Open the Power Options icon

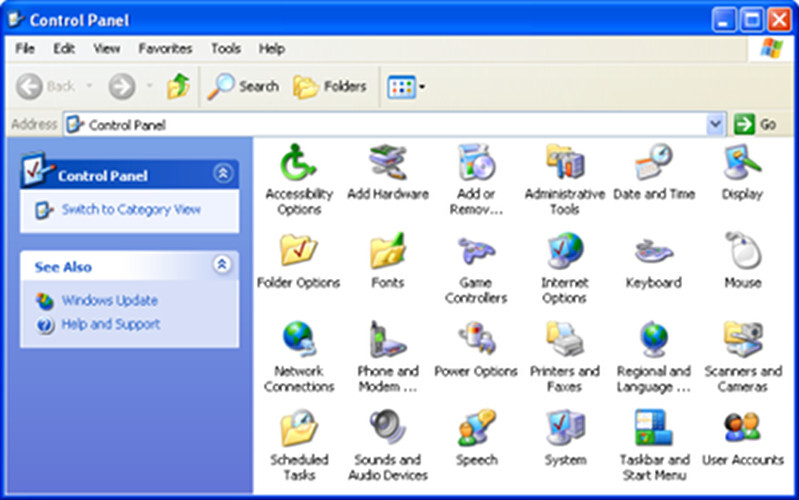(476, 341)
